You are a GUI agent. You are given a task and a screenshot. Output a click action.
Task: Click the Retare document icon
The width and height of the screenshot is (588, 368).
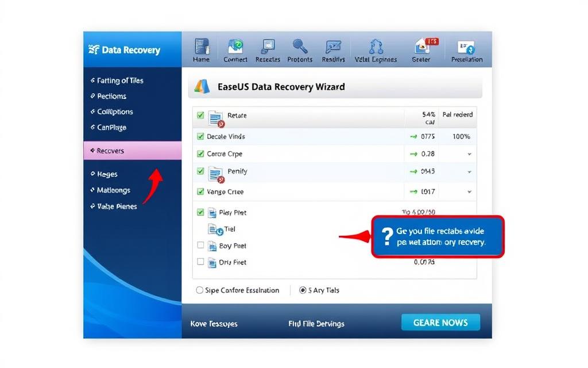tap(216, 118)
